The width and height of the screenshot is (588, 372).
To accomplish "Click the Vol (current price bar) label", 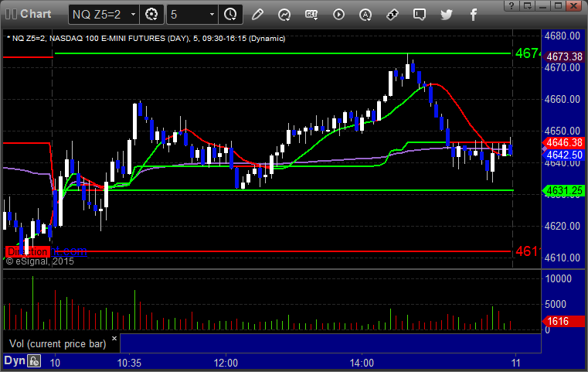I will pos(58,344).
